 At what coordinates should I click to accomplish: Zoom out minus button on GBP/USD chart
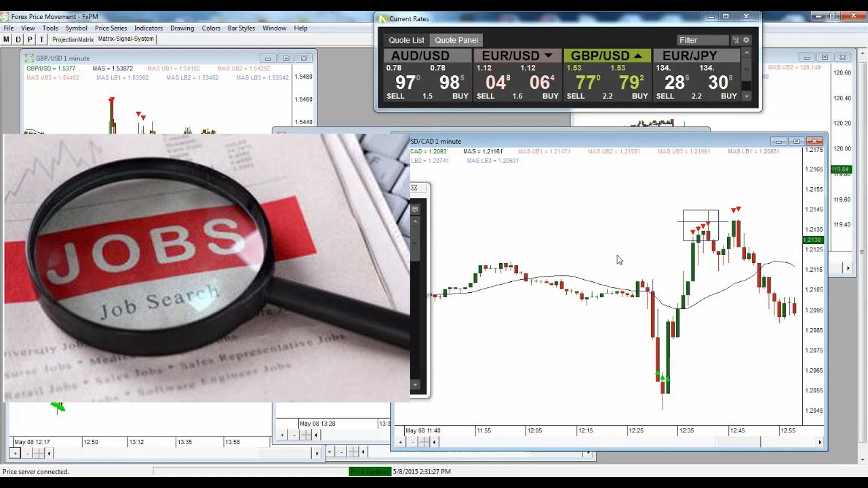(x=27, y=453)
